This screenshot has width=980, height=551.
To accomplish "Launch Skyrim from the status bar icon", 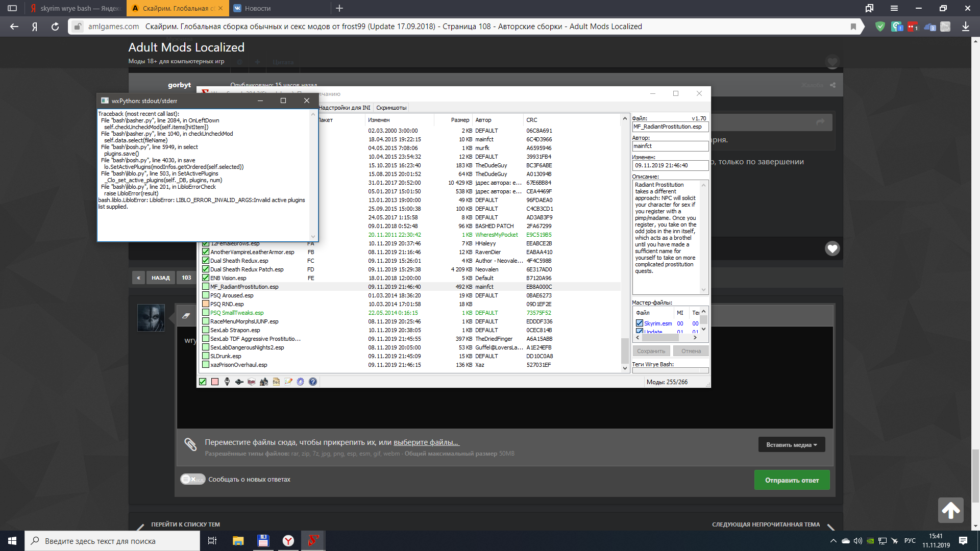I will pos(227,382).
